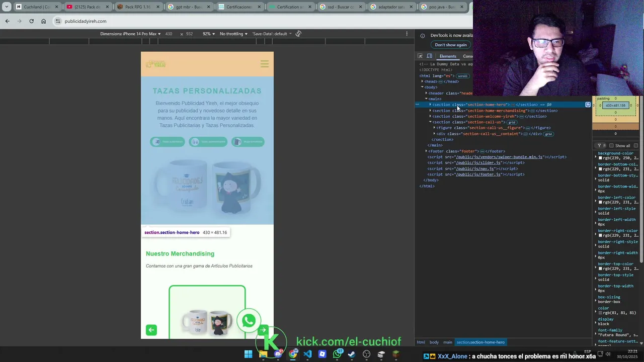Open the Dimensions iPhone 14 Pro Max dropdown

click(x=130, y=34)
